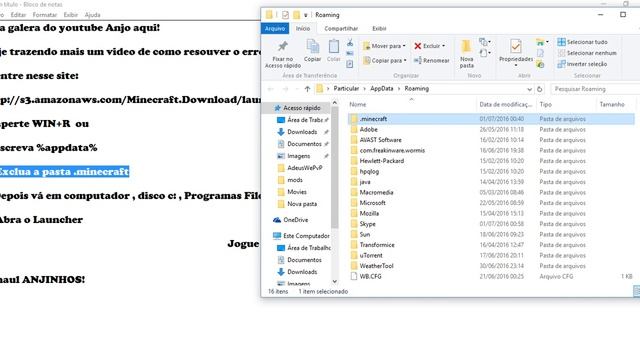Image resolution: width=640 pixels, height=360 pixels.
Task: Expand Mover para dropdown
Action: tap(404, 46)
